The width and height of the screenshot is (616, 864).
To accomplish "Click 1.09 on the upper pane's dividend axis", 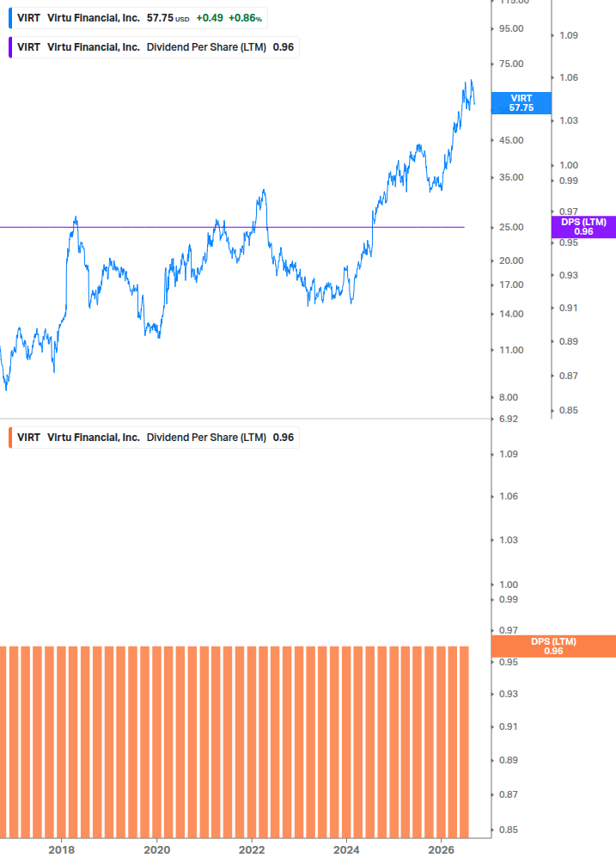I will coord(569,35).
